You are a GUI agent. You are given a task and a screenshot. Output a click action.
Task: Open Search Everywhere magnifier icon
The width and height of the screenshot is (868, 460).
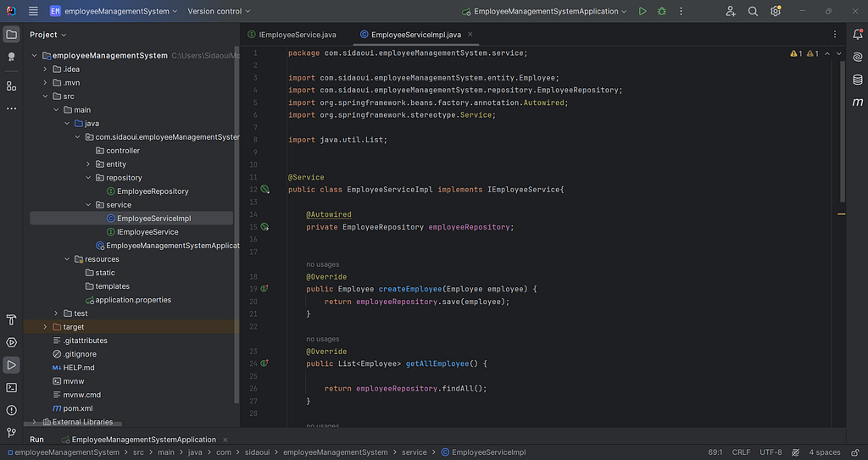click(x=753, y=11)
